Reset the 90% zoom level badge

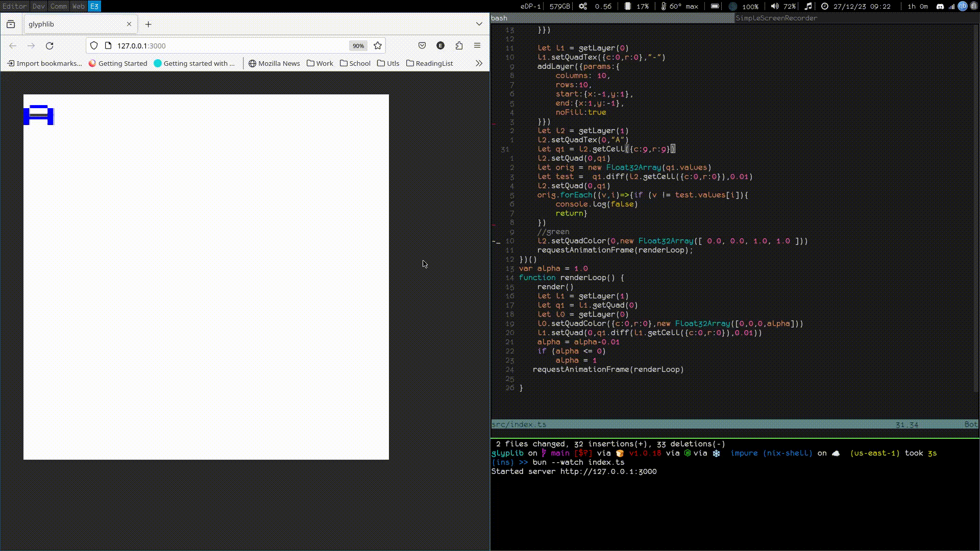(x=358, y=46)
